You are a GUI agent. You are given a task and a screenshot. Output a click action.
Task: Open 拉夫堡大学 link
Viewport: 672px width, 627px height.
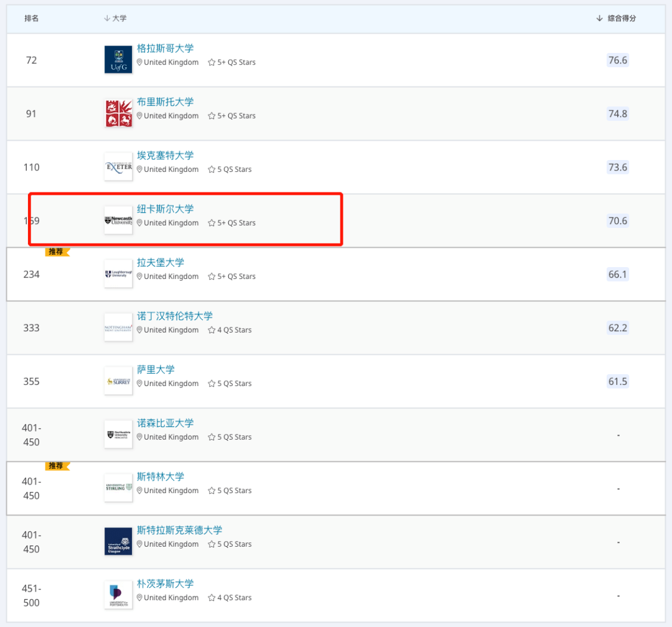161,263
